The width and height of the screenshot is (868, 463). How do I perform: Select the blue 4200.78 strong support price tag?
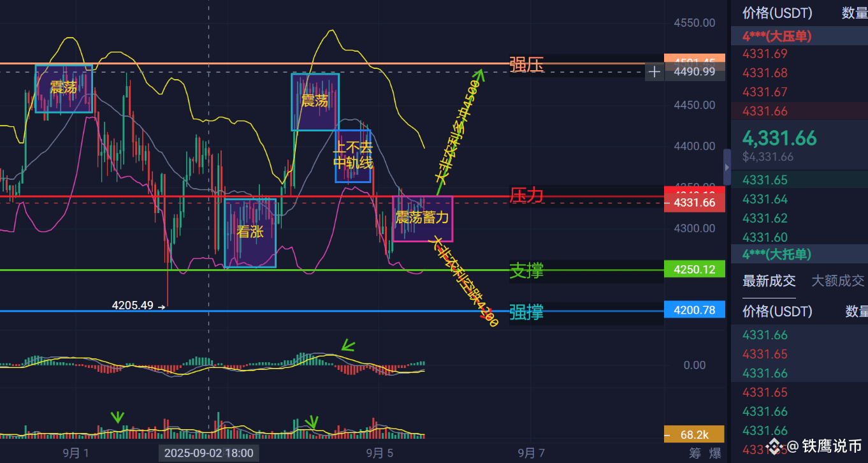(x=695, y=311)
